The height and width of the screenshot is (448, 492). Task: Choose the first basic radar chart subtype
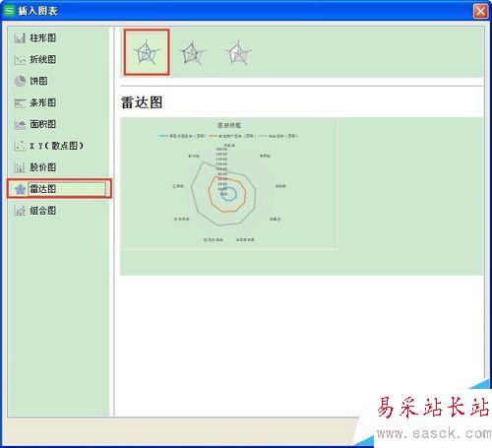pyautogui.click(x=147, y=52)
